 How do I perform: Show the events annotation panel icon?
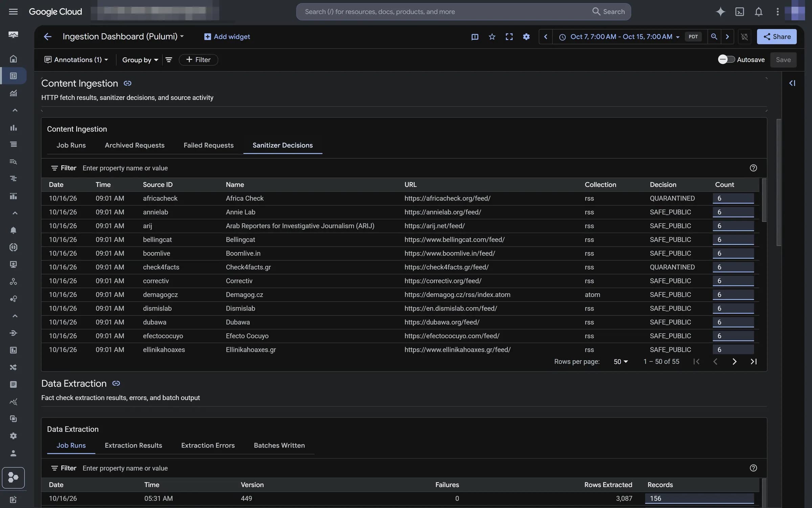[x=475, y=37]
